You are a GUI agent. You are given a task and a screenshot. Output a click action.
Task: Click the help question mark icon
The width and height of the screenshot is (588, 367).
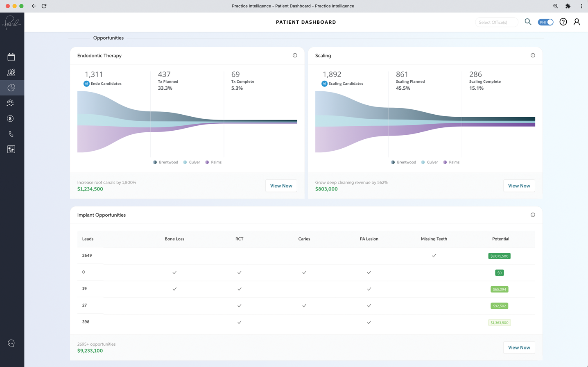[563, 22]
